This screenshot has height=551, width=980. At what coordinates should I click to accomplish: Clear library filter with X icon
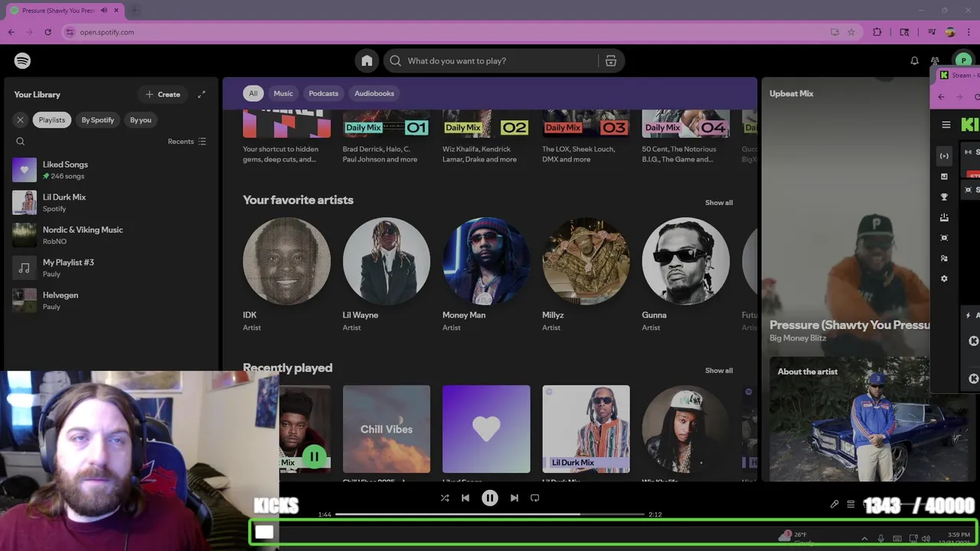pos(21,119)
